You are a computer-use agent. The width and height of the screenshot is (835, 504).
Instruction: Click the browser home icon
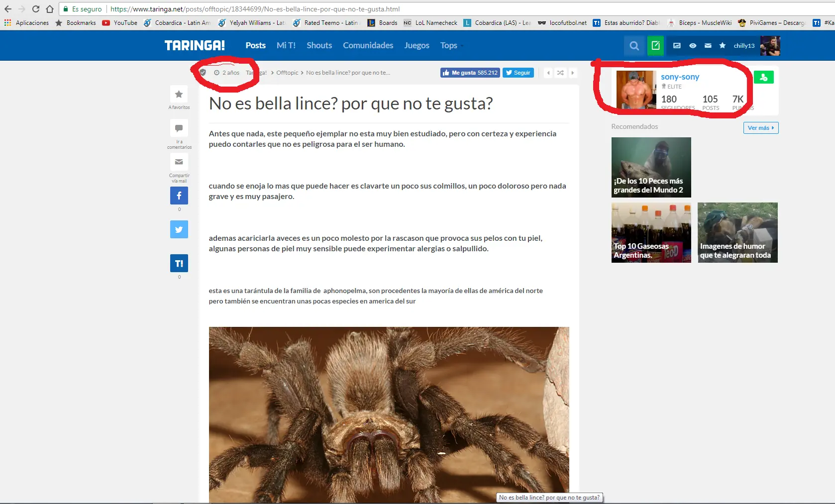(x=49, y=9)
